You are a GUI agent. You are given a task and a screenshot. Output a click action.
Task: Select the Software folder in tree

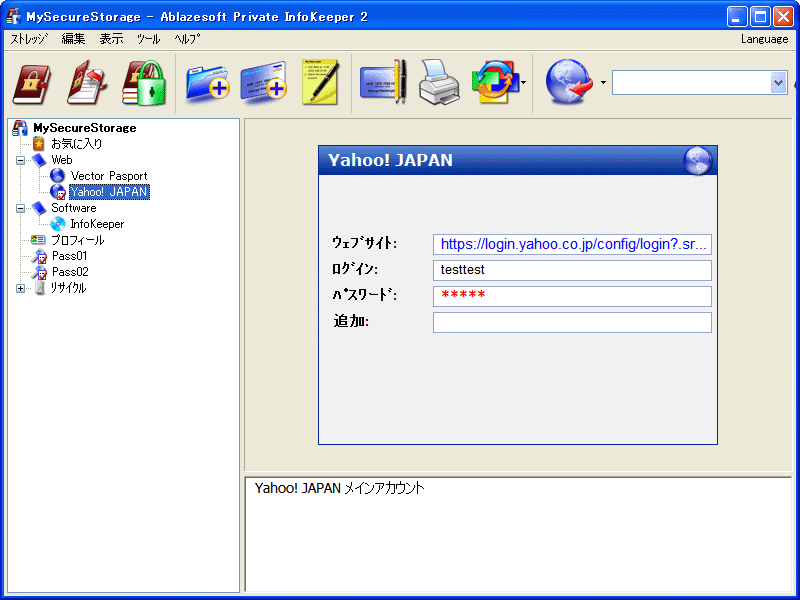point(73,208)
